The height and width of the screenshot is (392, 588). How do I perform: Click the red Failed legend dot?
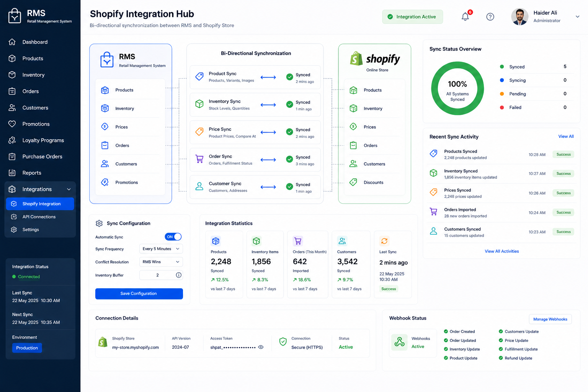point(502,108)
